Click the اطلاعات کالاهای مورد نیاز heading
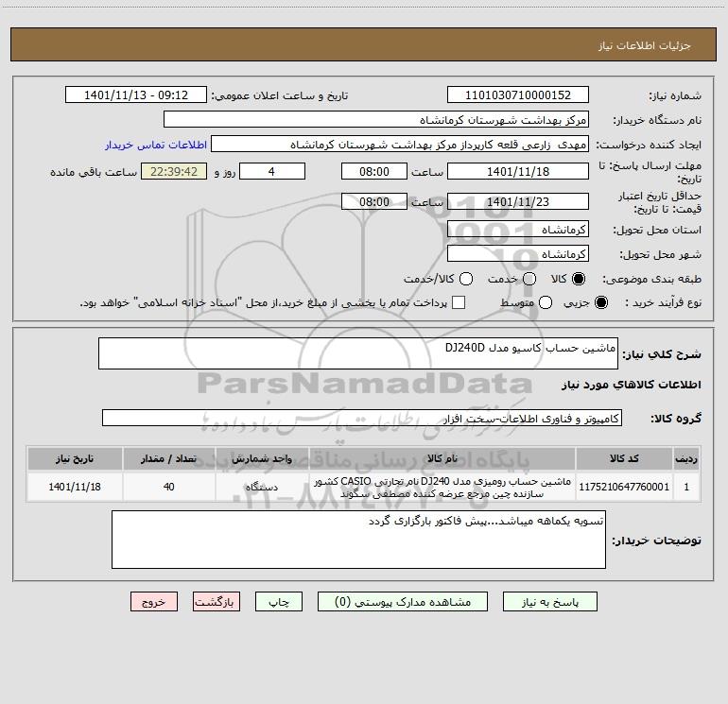This screenshot has height=704, width=728. [631, 385]
